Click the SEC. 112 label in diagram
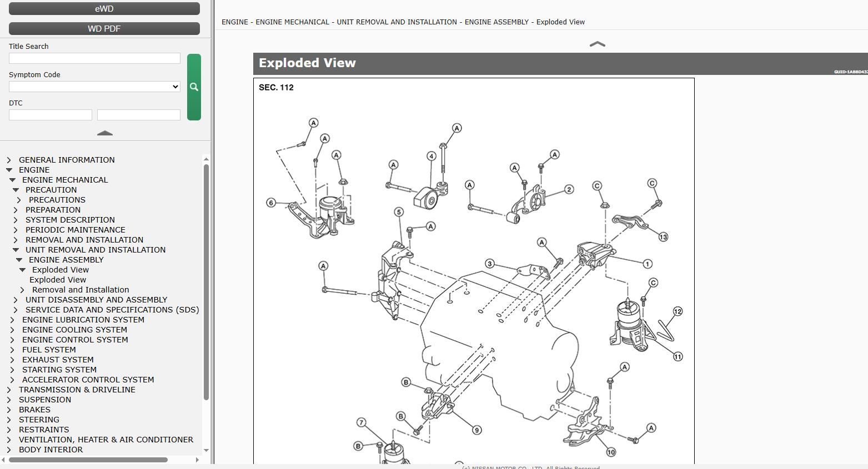 click(276, 87)
